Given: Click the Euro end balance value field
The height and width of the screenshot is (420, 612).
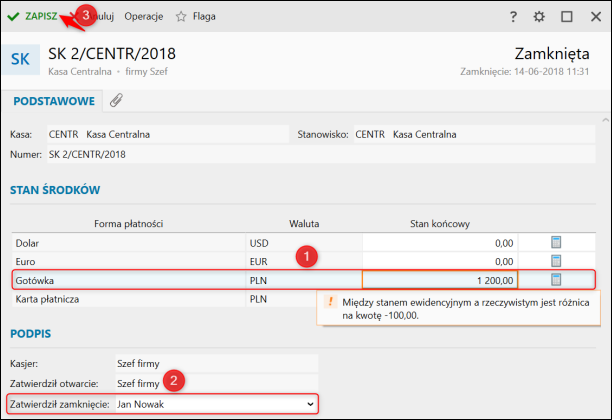Looking at the screenshot, I should pyautogui.click(x=439, y=261).
